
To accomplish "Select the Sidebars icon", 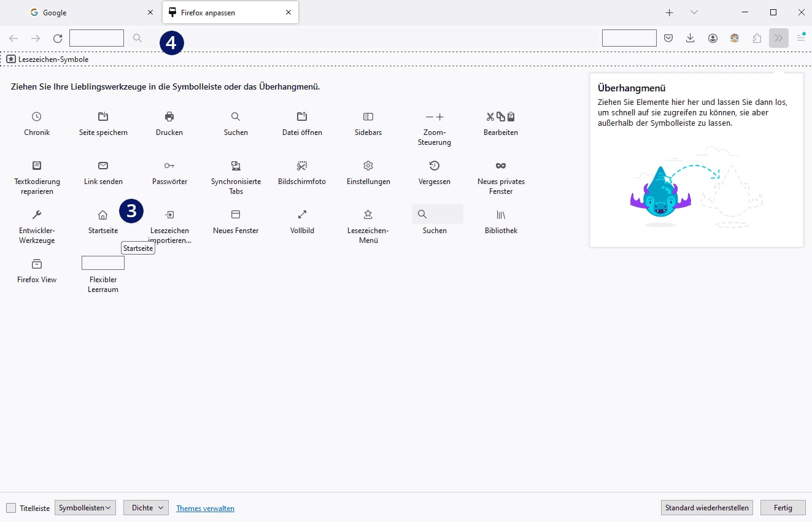I will [368, 117].
